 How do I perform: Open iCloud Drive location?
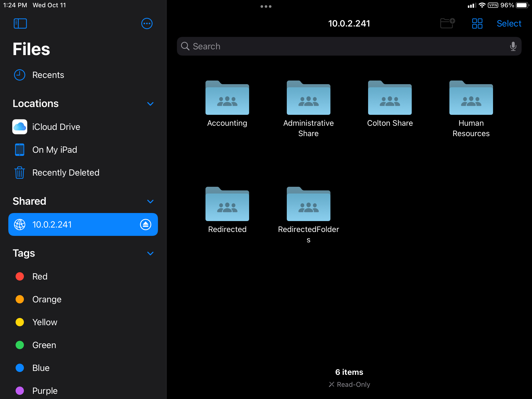click(x=56, y=127)
